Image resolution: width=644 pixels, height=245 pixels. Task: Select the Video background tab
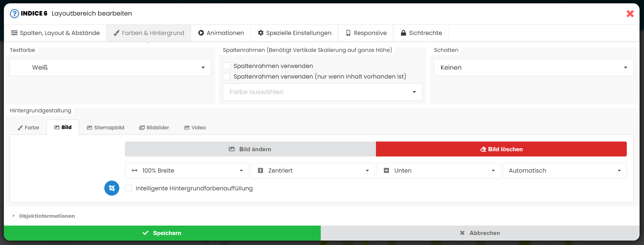pos(195,128)
